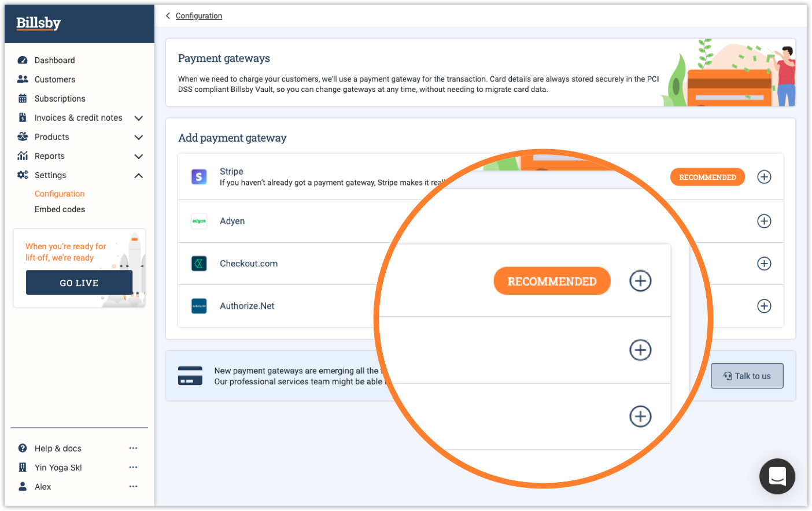
Task: Open Invoices & credit notes
Action: (x=79, y=117)
